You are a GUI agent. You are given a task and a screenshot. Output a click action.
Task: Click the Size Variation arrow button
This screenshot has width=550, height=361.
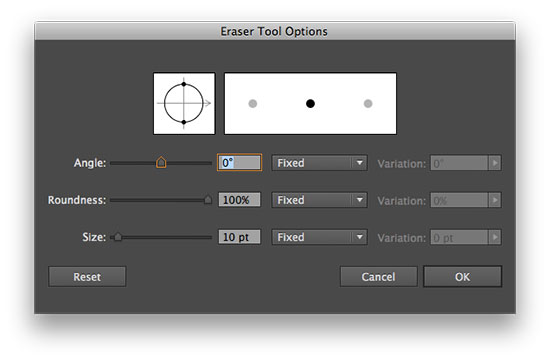(x=495, y=237)
